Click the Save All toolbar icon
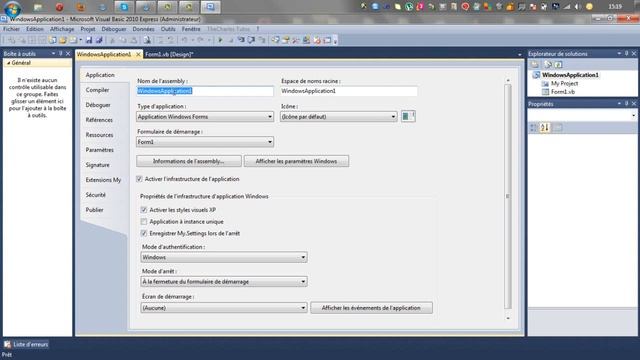 99,40
